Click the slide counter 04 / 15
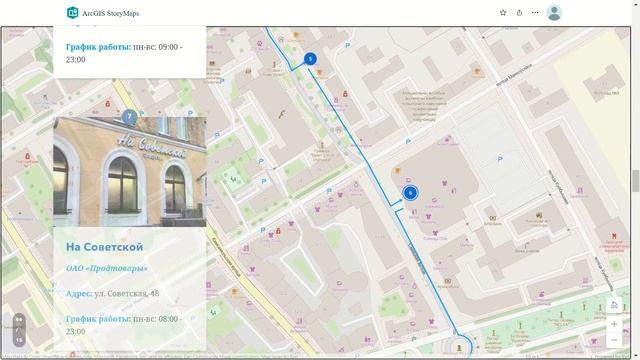640x360 pixels. pyautogui.click(x=19, y=330)
